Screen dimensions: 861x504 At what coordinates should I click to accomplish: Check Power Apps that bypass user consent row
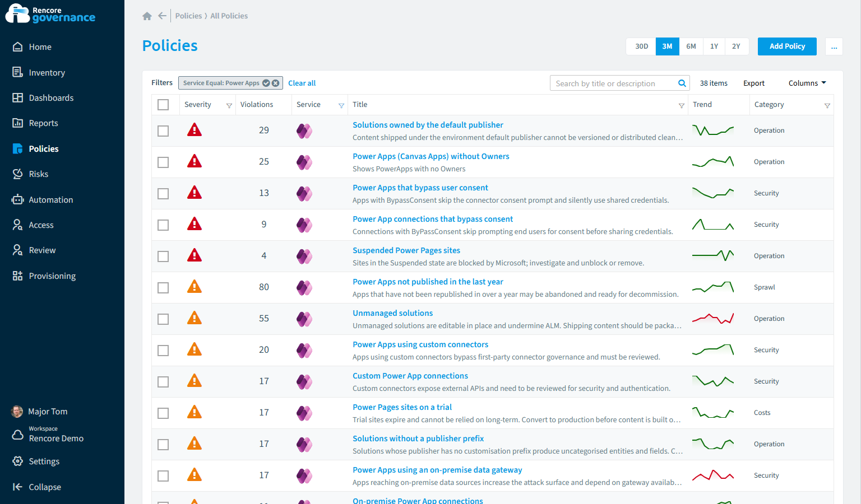[163, 194]
